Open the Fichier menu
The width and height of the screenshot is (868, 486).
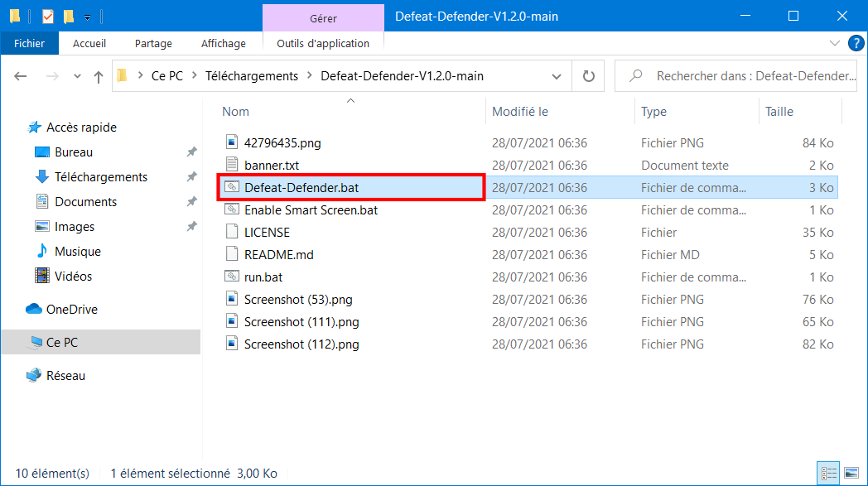(29, 43)
